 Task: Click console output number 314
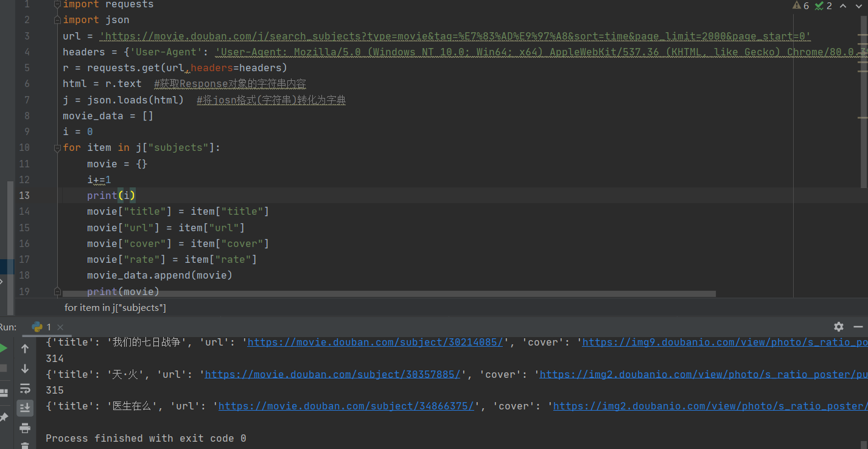click(x=55, y=358)
